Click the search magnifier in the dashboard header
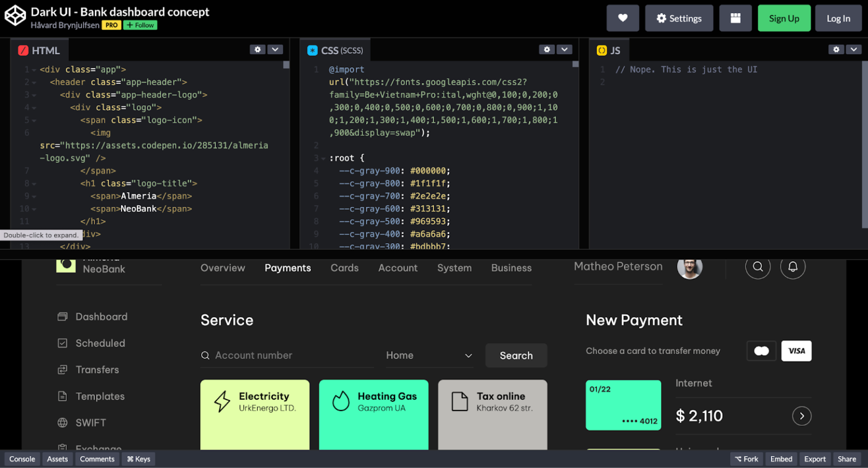This screenshot has height=468, width=868. [758, 266]
